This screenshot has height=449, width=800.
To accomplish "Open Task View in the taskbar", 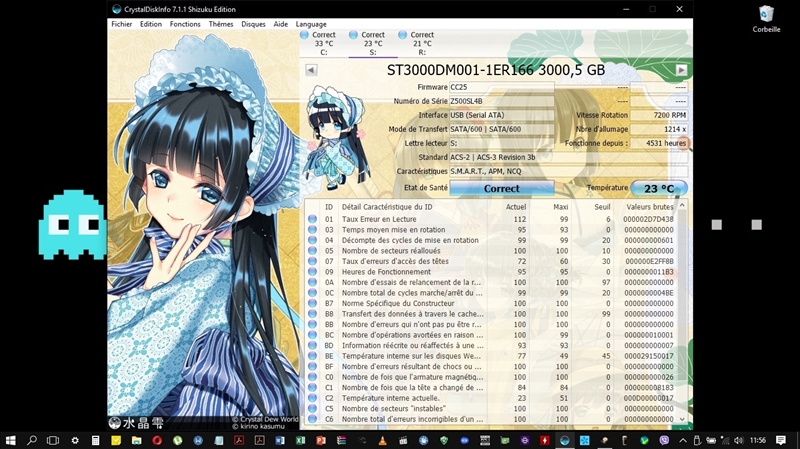I will [x=53, y=440].
